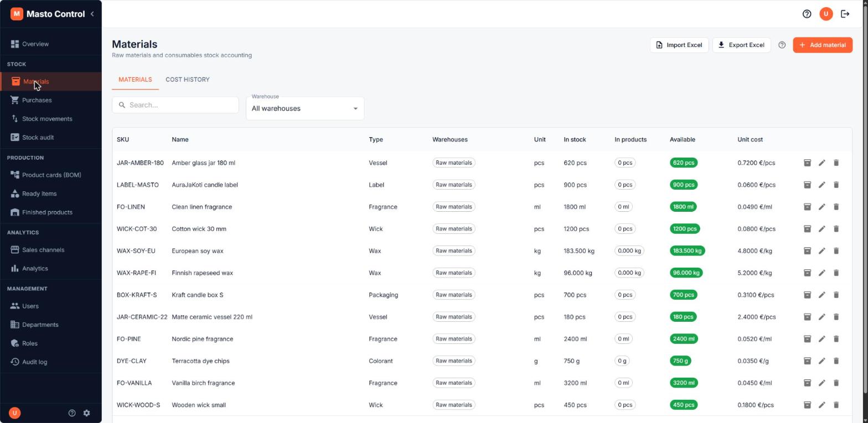
Task: Open Overview in the sidebar
Action: (50, 44)
